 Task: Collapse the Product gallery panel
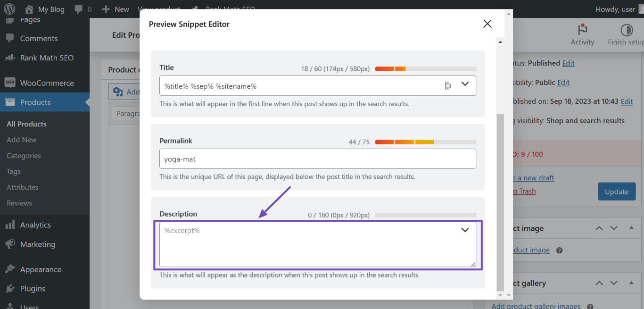point(631,283)
